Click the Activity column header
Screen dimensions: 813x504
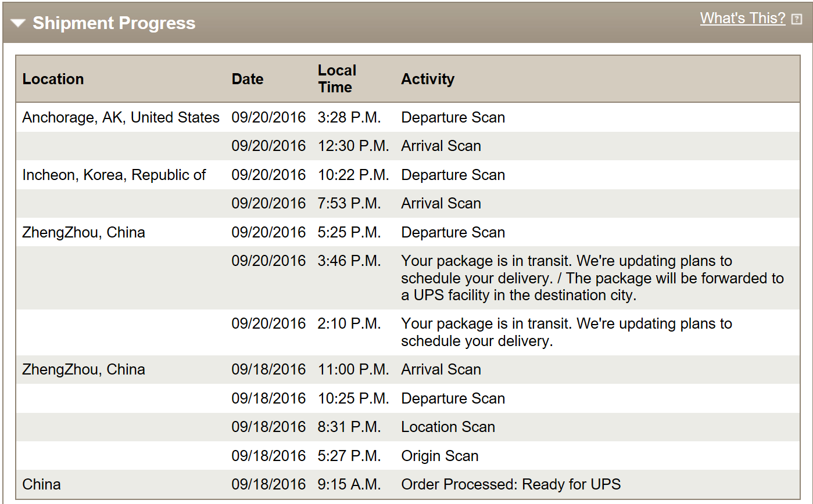point(428,79)
